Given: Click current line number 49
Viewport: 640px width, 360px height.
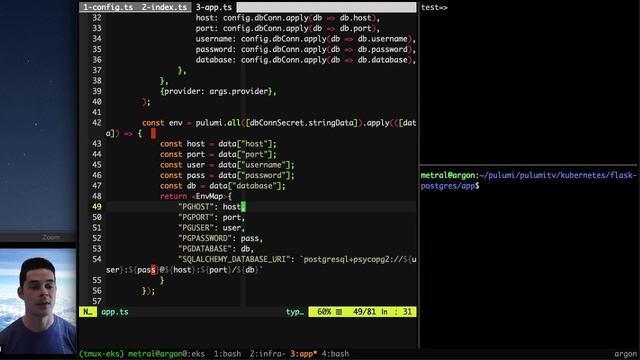Looking at the screenshot, I should pyautogui.click(x=97, y=207).
